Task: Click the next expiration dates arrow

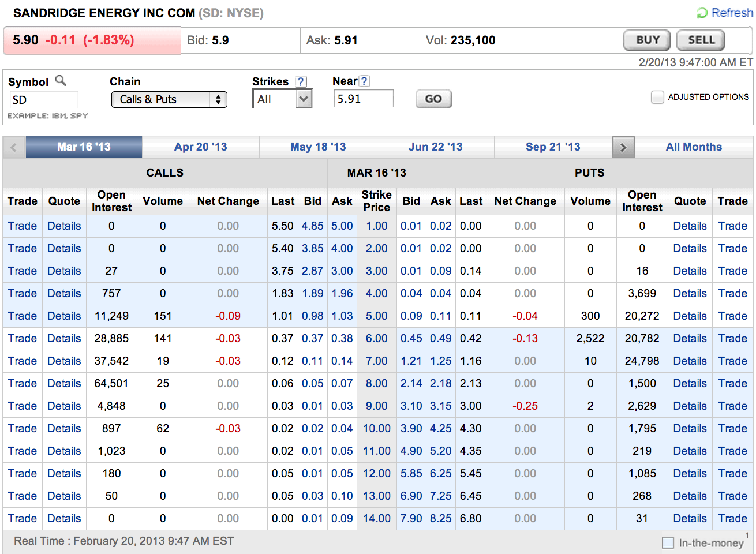Action: (x=623, y=147)
